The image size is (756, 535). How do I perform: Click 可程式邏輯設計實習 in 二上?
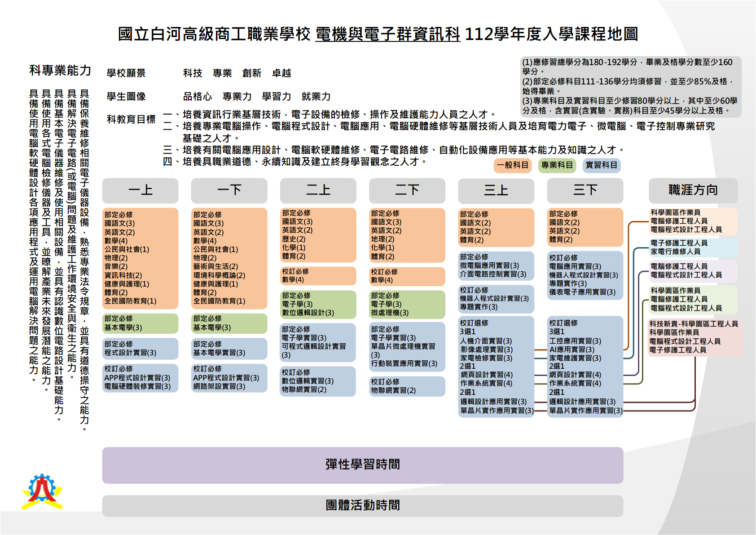(314, 346)
